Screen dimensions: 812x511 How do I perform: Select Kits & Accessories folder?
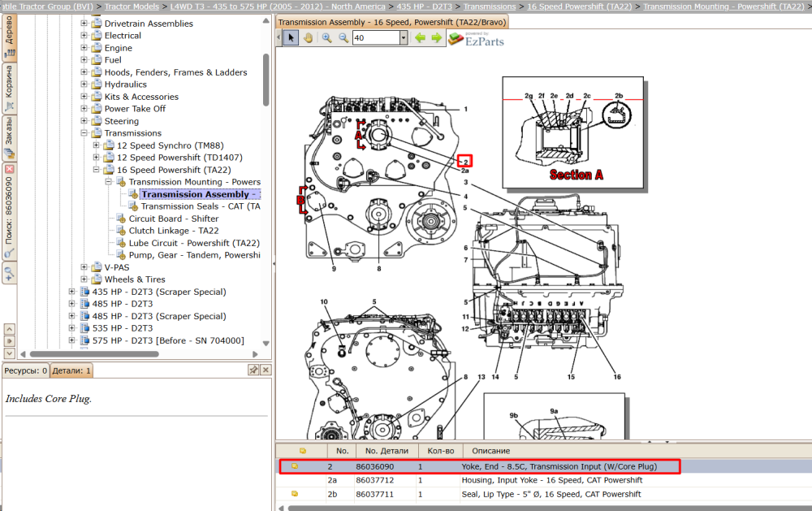[x=141, y=97]
